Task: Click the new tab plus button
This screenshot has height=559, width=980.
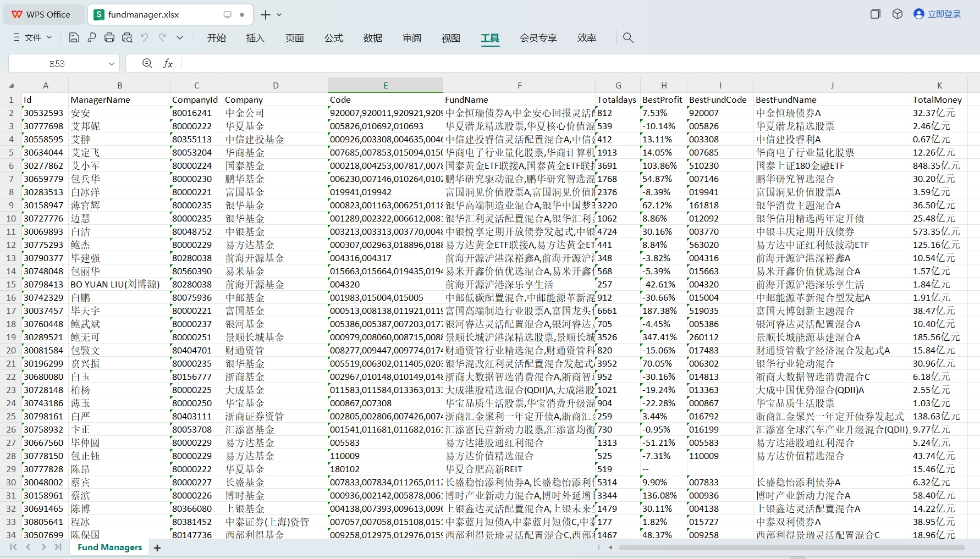Action: [x=266, y=15]
